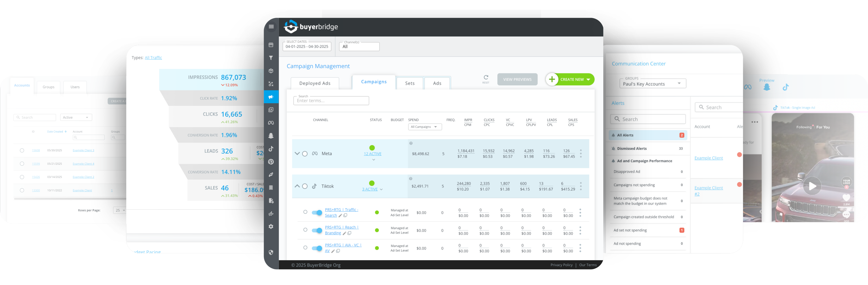
Task: Toggle PRS+RTG Traffic - Search campaign switch
Action: click(x=317, y=213)
